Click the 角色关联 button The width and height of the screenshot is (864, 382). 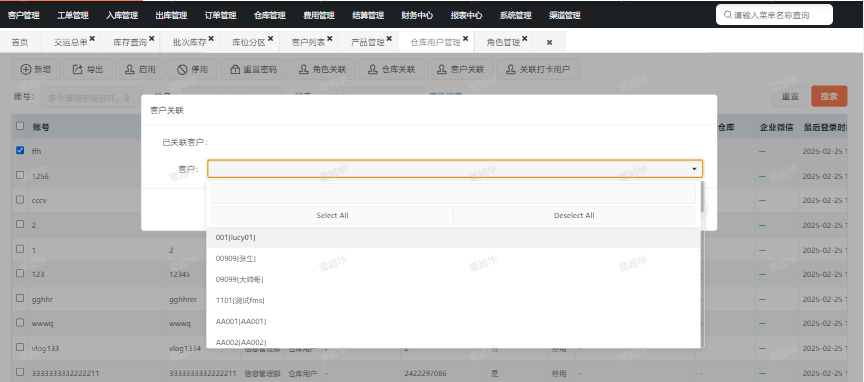tap(322, 69)
